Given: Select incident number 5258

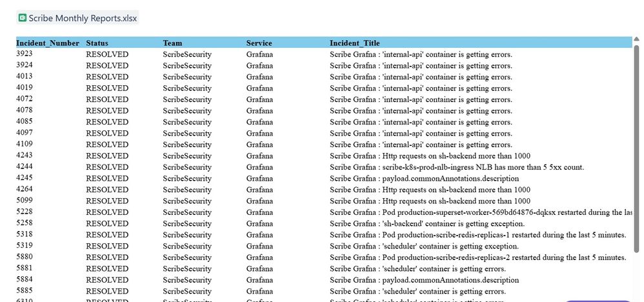Looking at the screenshot, I should (25, 223).
